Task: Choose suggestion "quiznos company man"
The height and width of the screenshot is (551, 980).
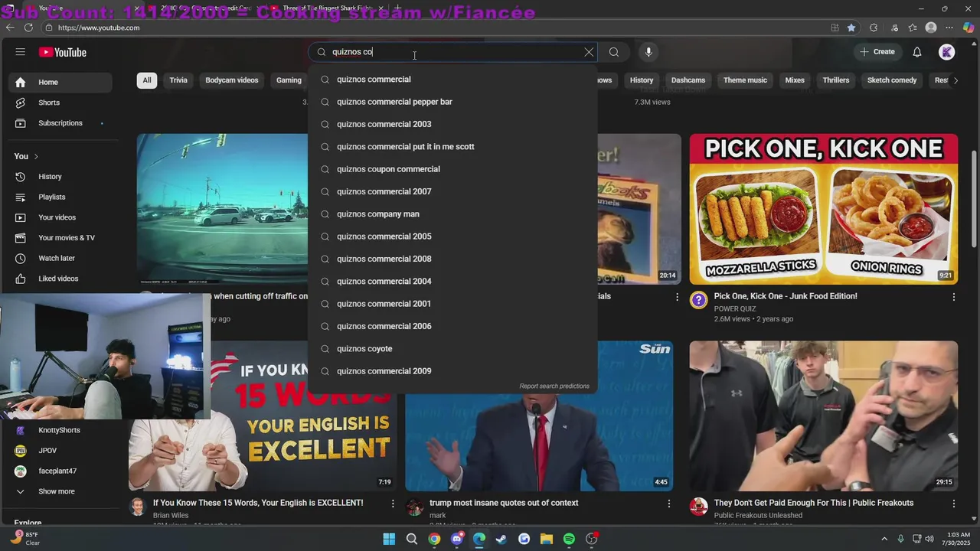Action: pos(452,214)
